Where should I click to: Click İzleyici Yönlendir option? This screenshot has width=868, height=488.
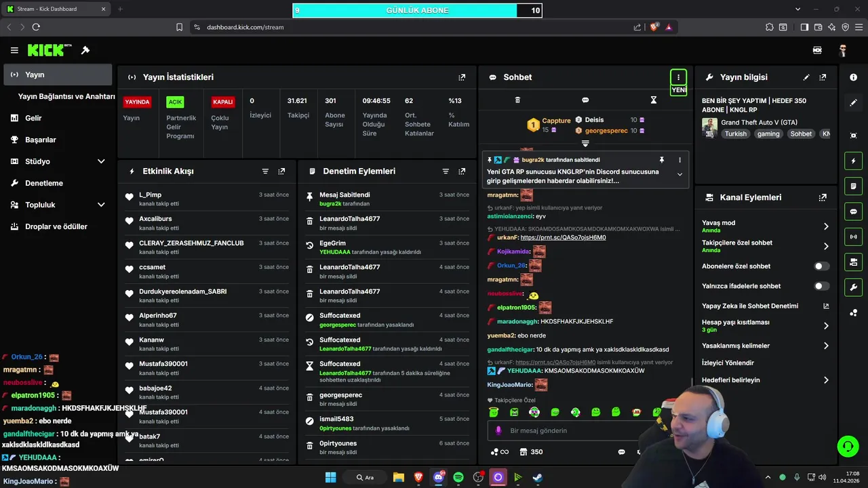[x=728, y=363]
